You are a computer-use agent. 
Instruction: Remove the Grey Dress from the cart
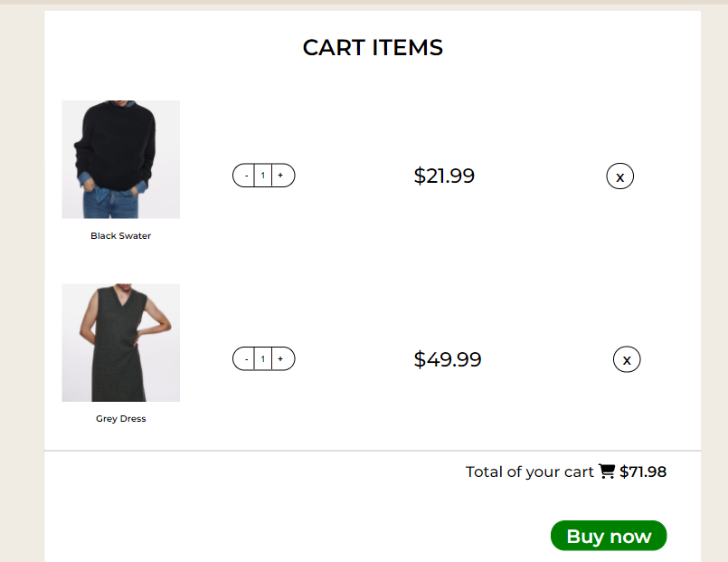627,359
